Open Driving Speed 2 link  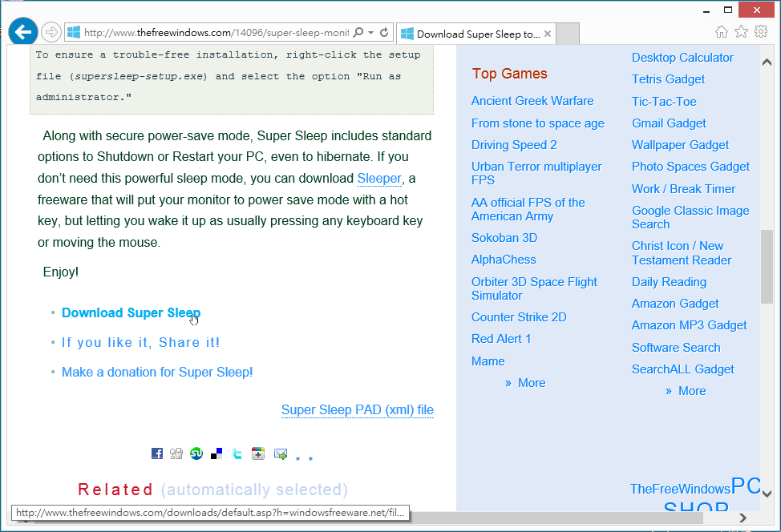coord(514,145)
